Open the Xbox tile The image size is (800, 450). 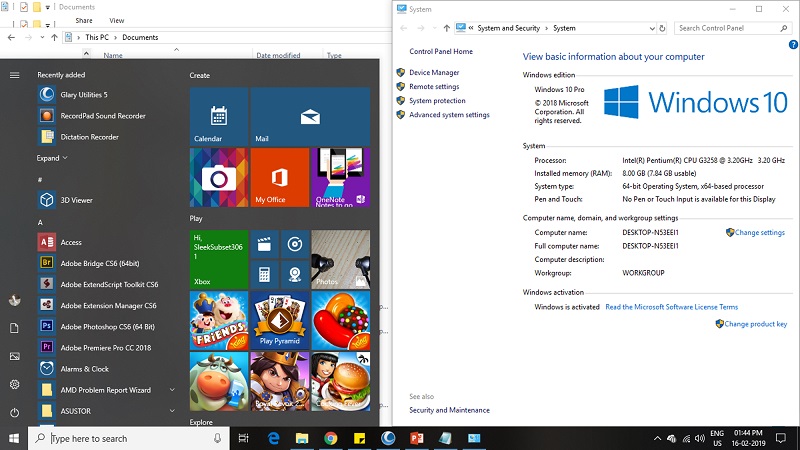(219, 260)
